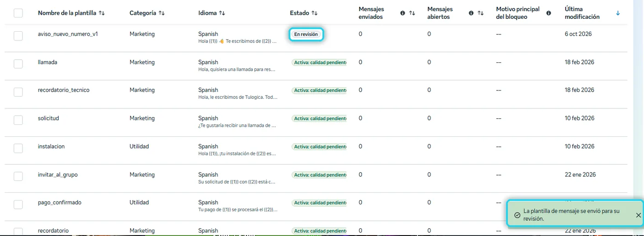Open info icon for Mensajes enviados
This screenshot has width=644, height=236.
(402, 13)
